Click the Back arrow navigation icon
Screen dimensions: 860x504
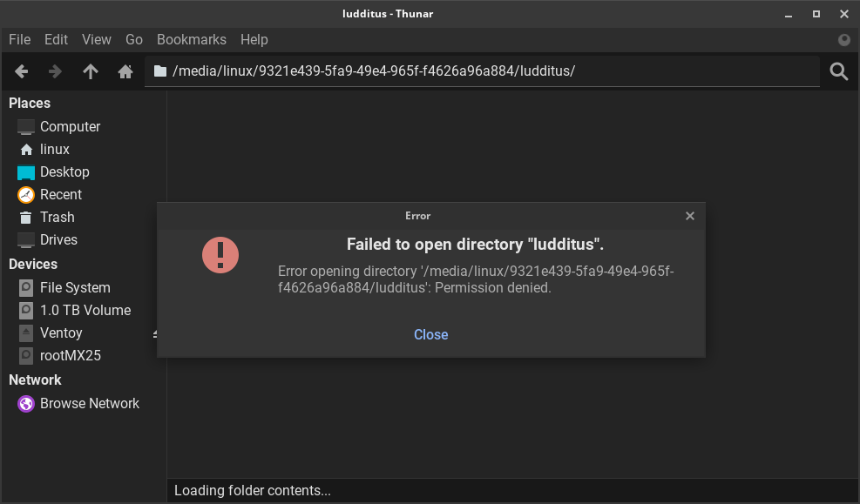[22, 71]
